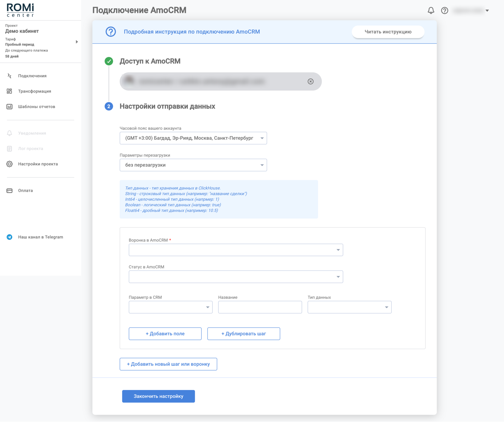Open the Статус в AmoCRM dropdown
Image resolution: width=504 pixels, height=422 pixels.
point(236,277)
